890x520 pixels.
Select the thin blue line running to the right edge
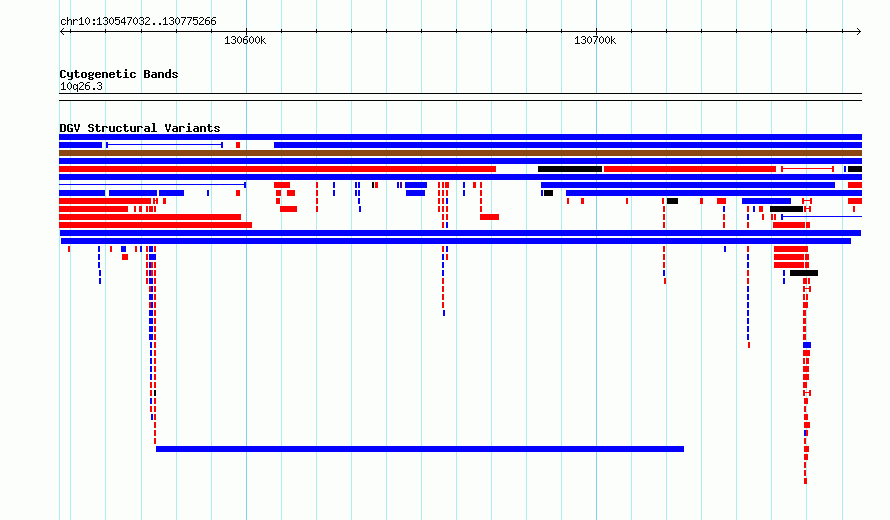821,217
